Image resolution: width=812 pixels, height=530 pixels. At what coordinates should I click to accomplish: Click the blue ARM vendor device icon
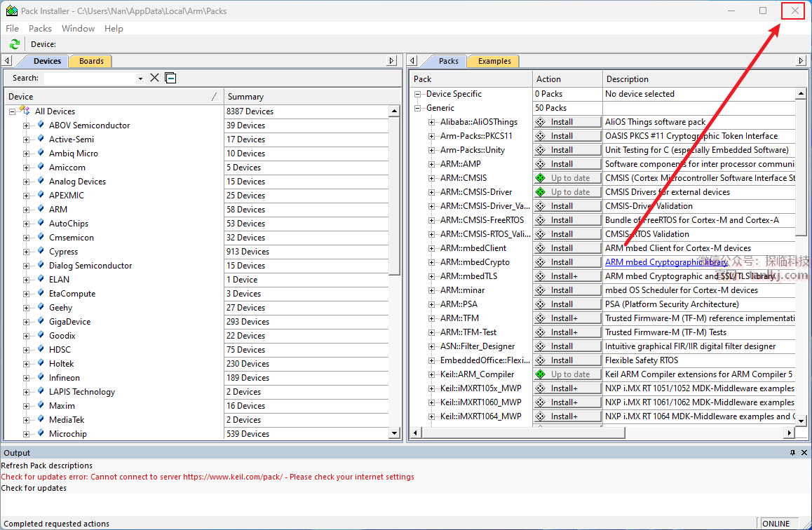click(41, 210)
